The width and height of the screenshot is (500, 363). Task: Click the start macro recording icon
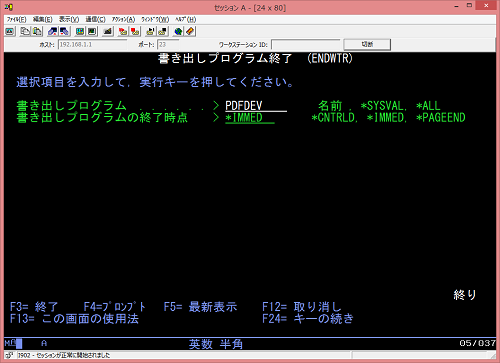(123, 31)
